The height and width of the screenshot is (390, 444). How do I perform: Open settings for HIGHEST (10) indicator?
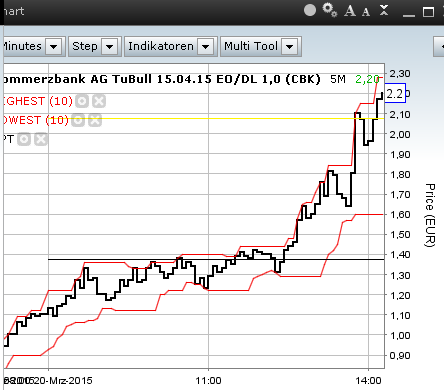pyautogui.click(x=82, y=101)
